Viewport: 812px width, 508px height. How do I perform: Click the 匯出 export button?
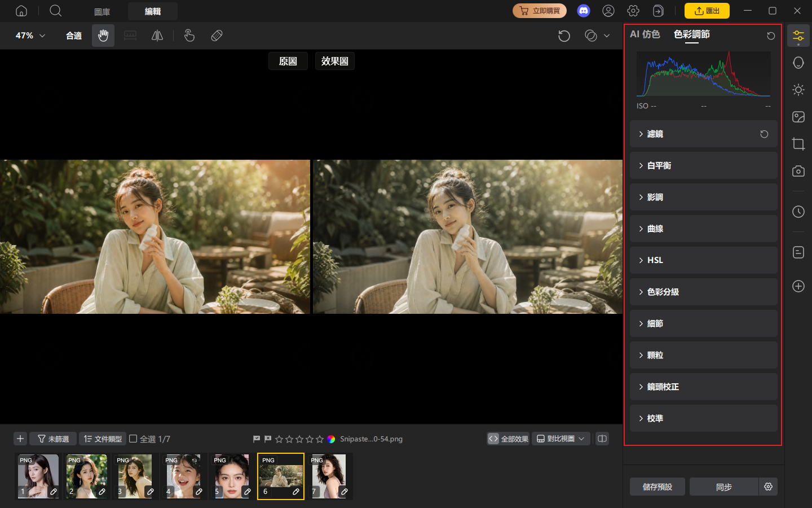click(x=707, y=11)
